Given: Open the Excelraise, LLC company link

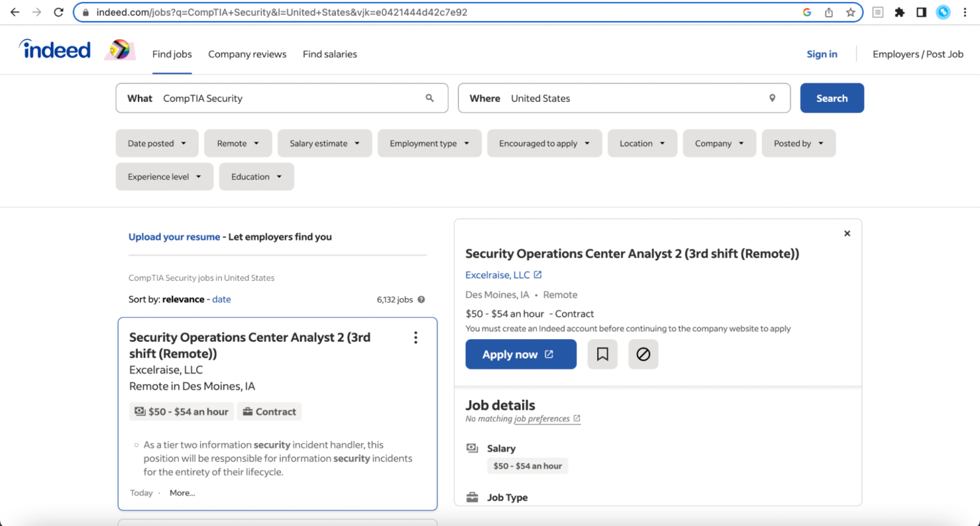Looking at the screenshot, I should [503, 275].
